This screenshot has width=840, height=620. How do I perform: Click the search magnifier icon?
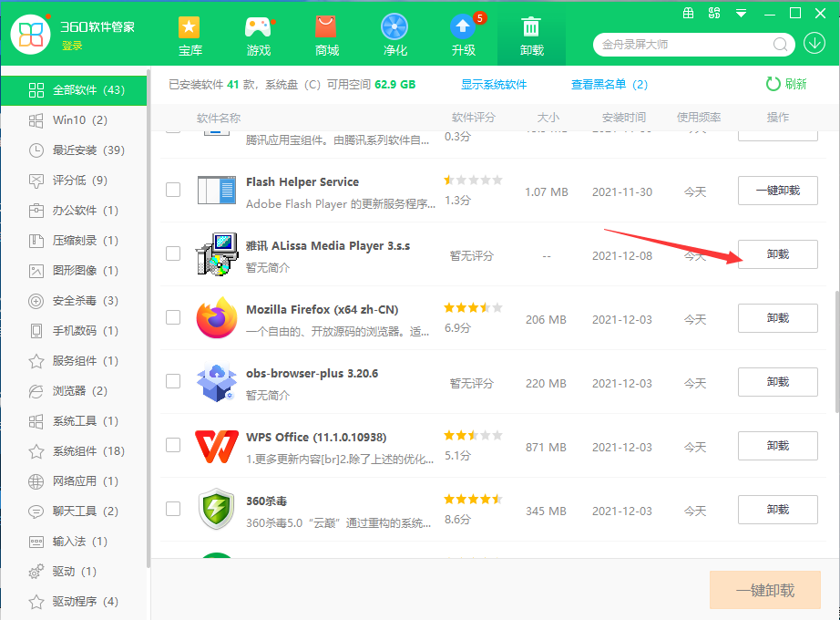click(780, 44)
